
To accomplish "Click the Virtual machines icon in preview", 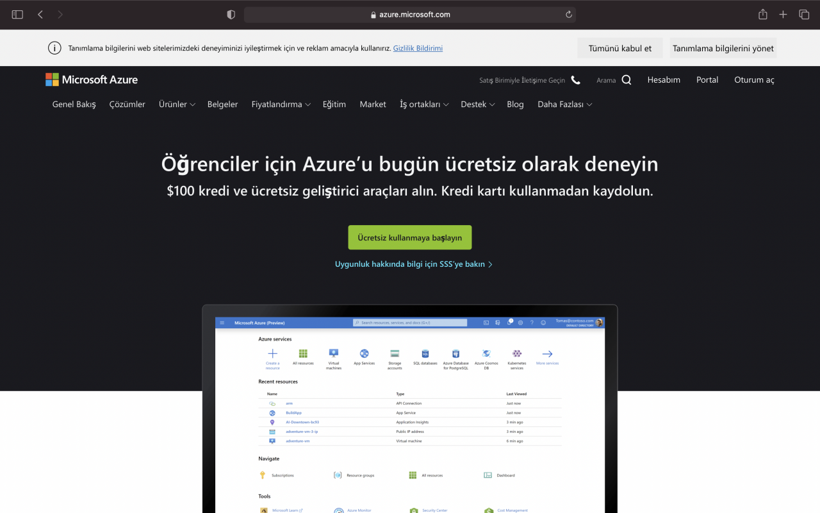I will (334, 354).
